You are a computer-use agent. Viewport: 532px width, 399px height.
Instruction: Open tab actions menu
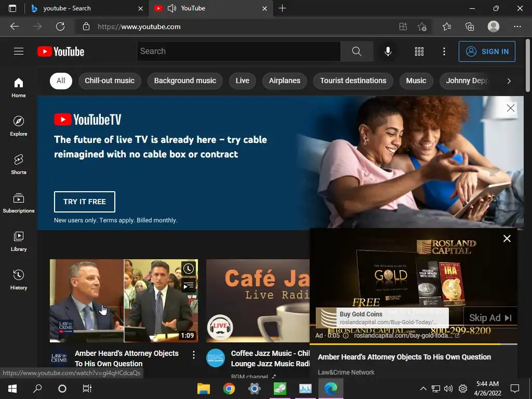[x=12, y=8]
